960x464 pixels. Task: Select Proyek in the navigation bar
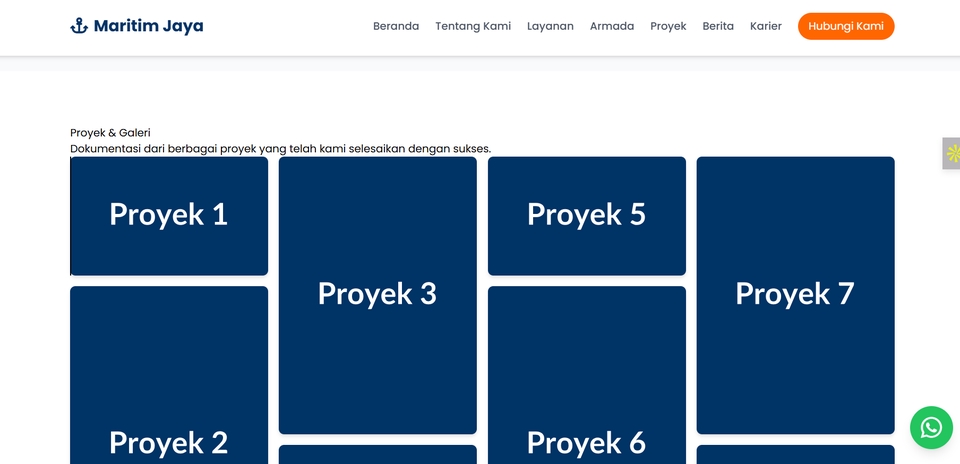click(668, 26)
